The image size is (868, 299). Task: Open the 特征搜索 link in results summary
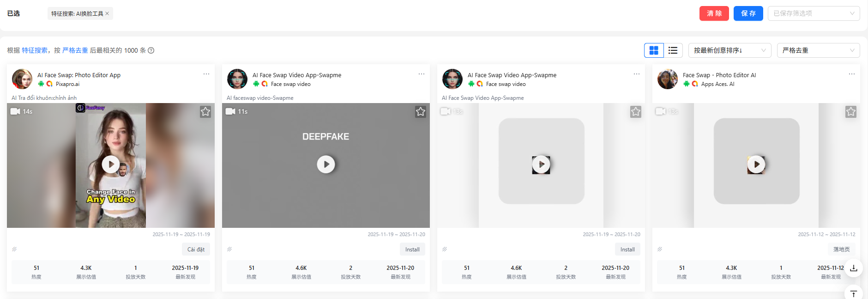click(35, 50)
